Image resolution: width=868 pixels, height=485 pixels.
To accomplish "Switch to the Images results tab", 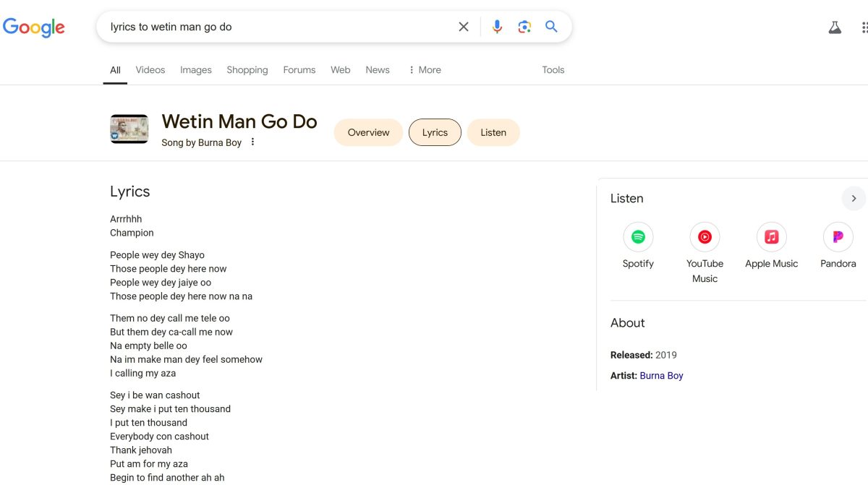I will (195, 70).
